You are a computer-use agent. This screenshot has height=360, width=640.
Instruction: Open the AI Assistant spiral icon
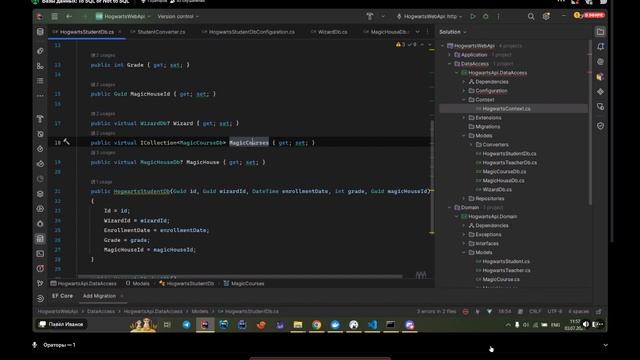coord(600,62)
